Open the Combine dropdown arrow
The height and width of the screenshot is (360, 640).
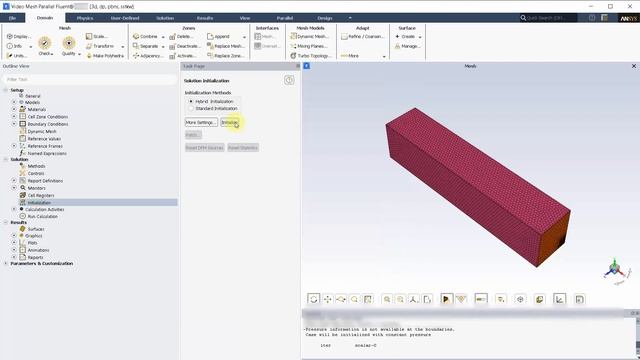coord(163,37)
